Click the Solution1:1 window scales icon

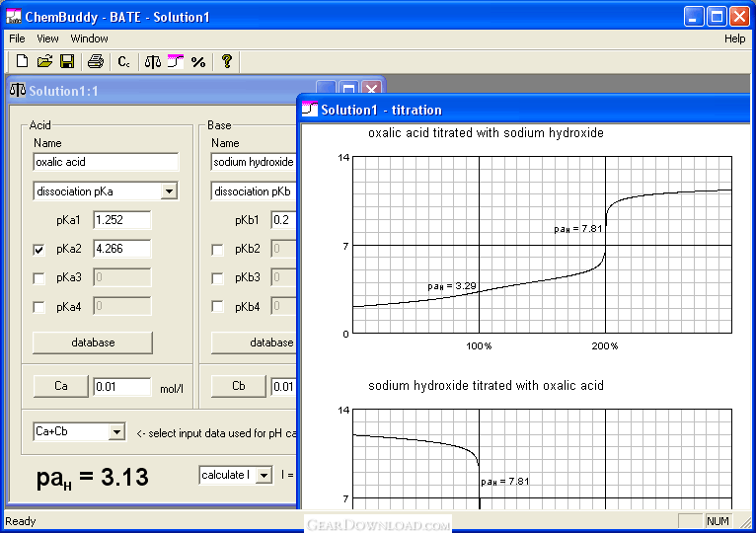[18, 90]
